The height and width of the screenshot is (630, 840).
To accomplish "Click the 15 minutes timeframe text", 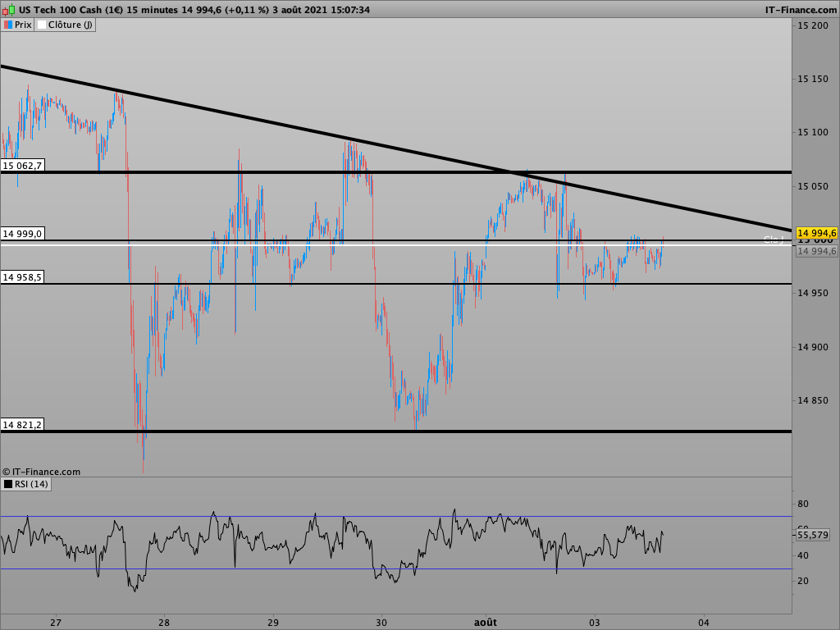I will point(153,10).
